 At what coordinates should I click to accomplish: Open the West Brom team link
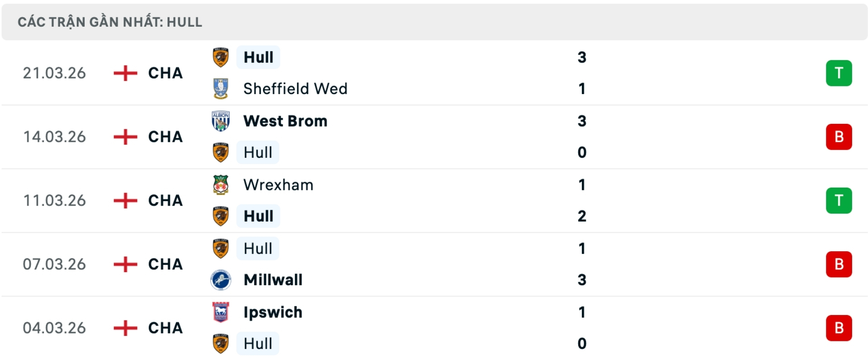click(x=285, y=121)
